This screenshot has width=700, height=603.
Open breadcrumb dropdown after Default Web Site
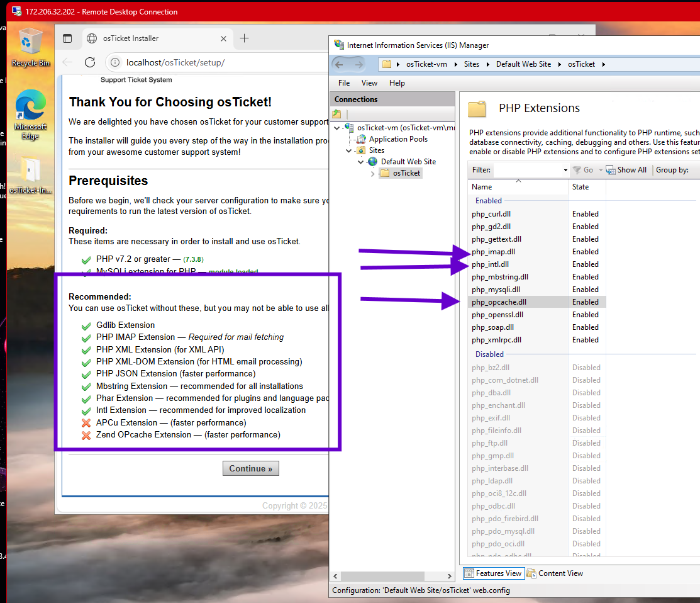coord(559,64)
